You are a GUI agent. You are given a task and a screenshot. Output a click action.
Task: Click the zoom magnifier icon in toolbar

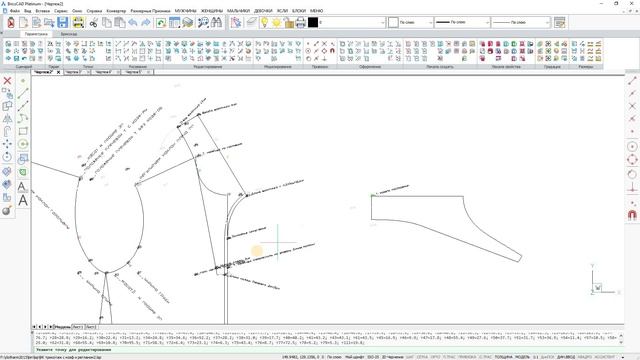203,22
